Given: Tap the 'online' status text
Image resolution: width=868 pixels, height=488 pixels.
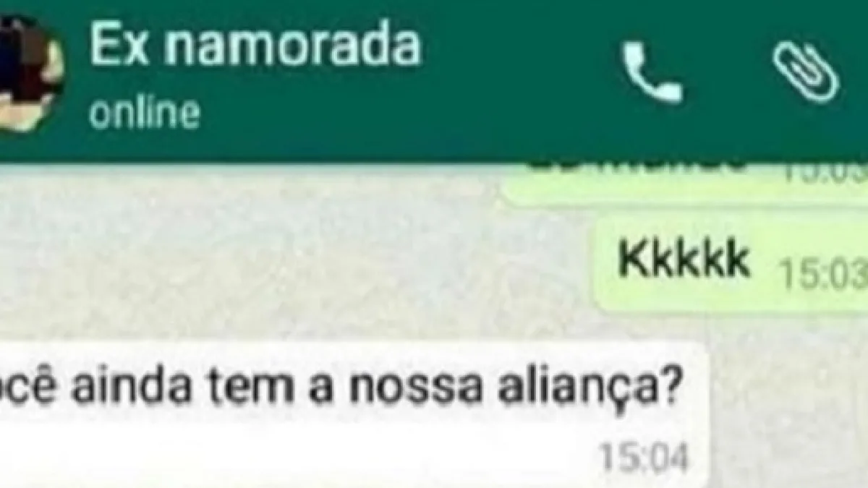Looking at the screenshot, I should pos(144,114).
